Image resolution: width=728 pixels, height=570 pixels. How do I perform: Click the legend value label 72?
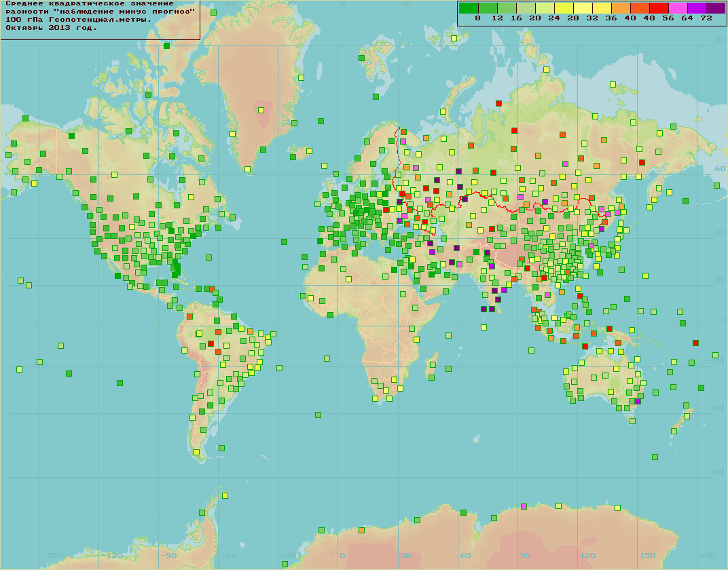tap(706, 18)
